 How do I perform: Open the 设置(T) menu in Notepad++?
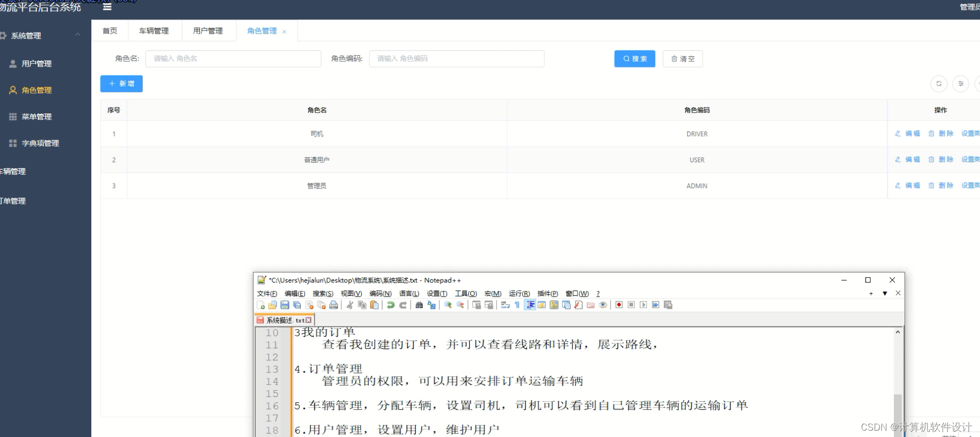pos(437,294)
